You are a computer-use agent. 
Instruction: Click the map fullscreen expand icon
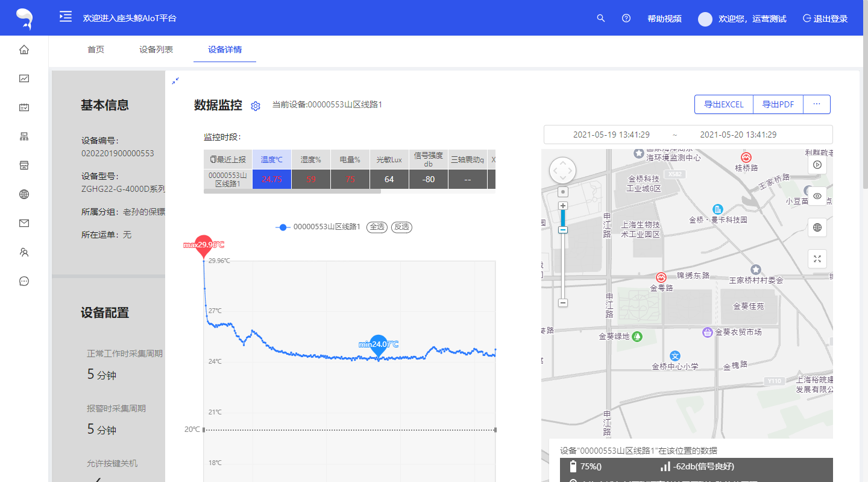pos(817,259)
